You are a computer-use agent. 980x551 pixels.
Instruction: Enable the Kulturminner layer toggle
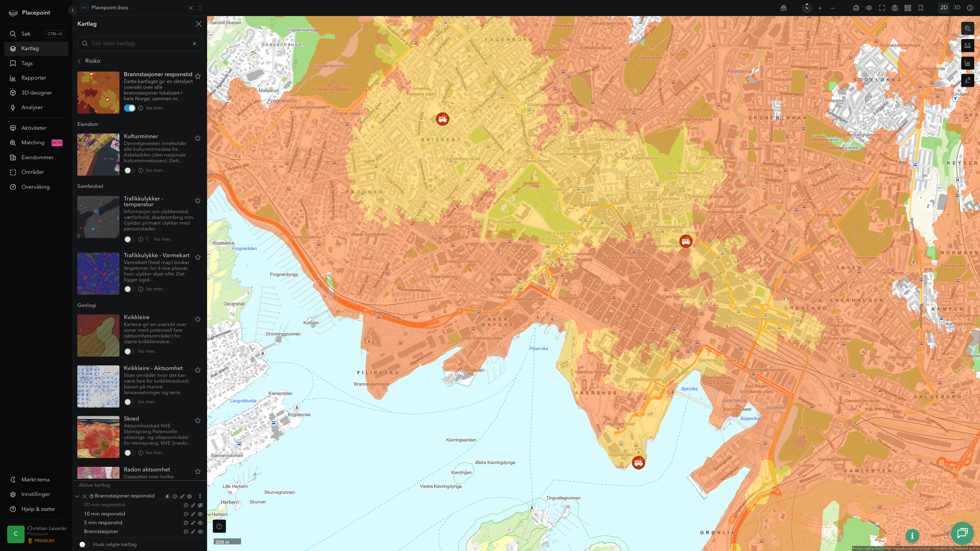pos(129,170)
